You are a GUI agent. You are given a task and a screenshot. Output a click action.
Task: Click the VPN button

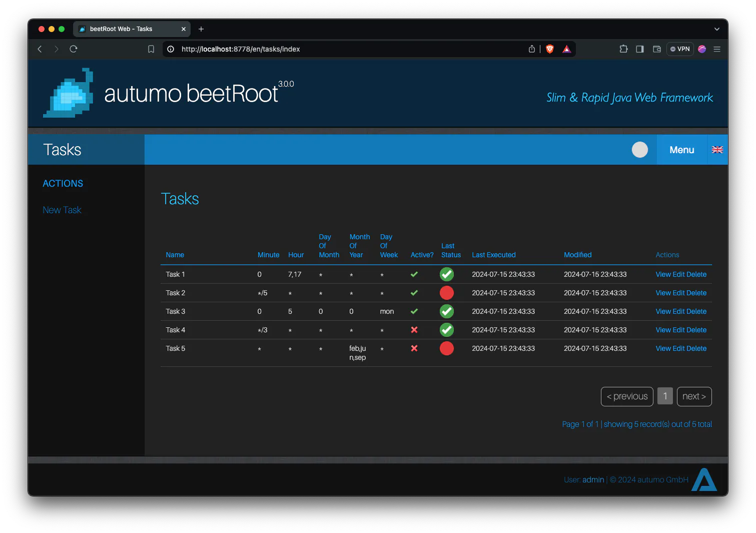click(x=680, y=49)
